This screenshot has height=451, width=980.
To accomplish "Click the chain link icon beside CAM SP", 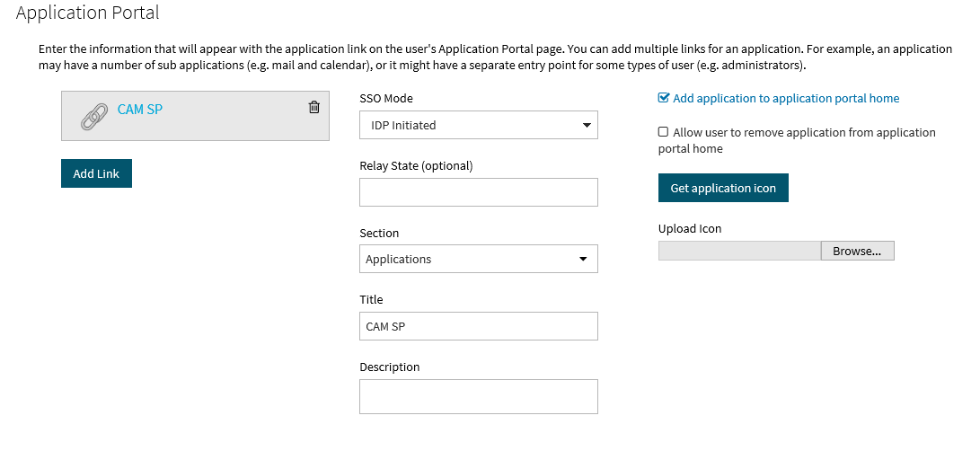I will coord(93,117).
